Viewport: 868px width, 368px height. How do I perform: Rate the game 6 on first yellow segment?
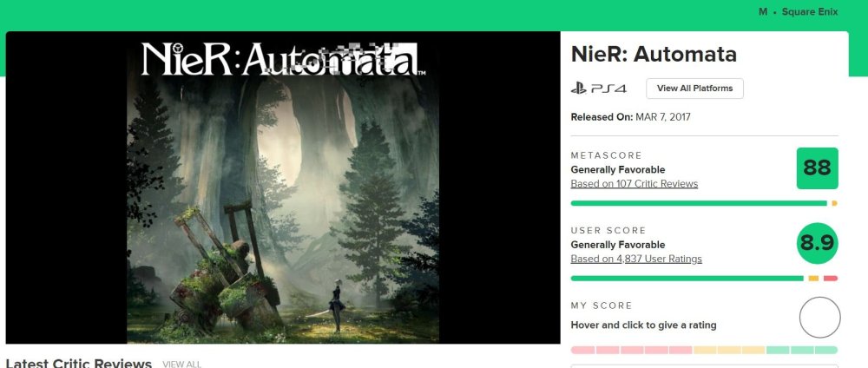705,350
